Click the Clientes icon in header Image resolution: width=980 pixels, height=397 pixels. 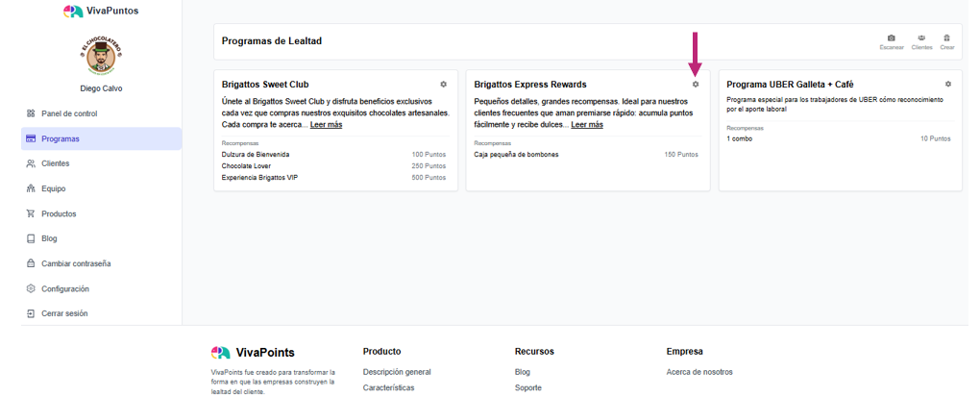coord(922,38)
